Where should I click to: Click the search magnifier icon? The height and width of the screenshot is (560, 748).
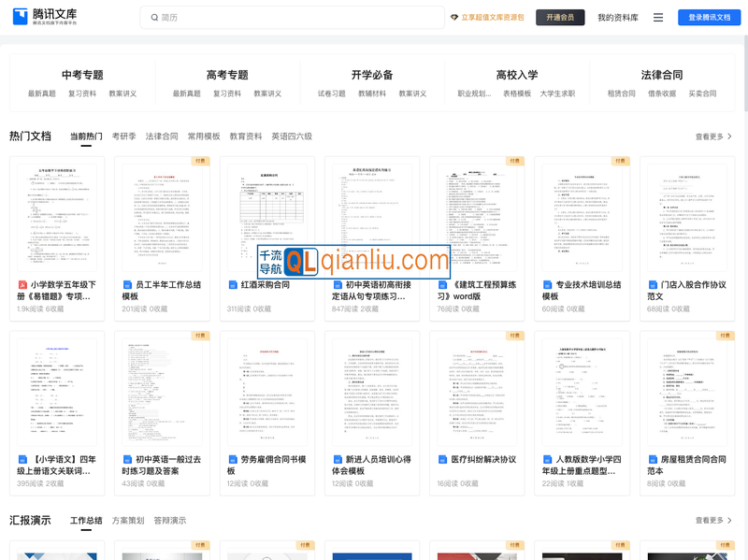(153, 18)
